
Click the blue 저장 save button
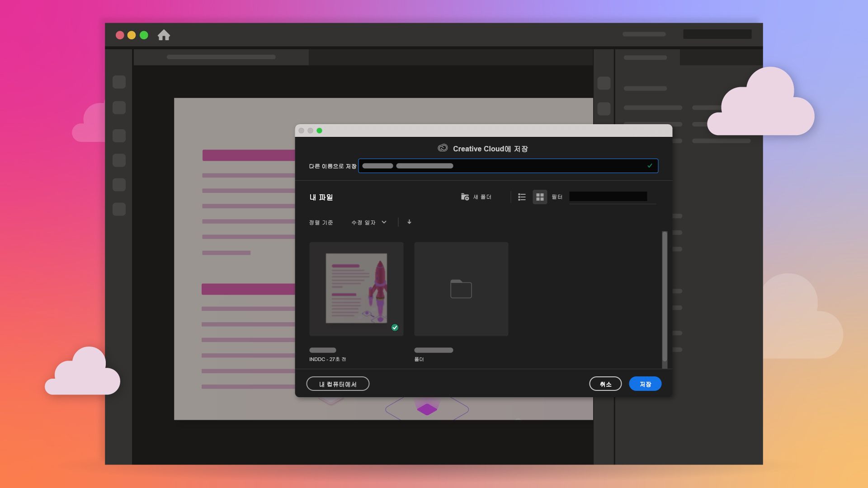645,384
